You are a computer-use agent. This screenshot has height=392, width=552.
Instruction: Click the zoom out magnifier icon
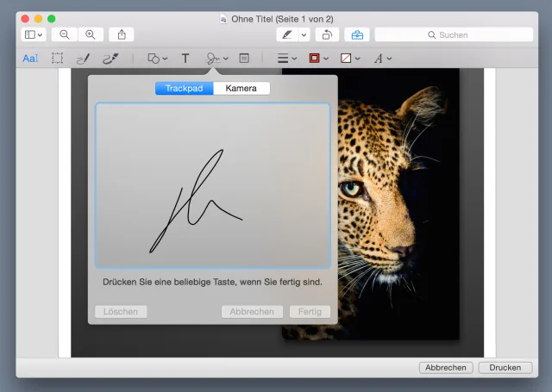click(x=64, y=34)
